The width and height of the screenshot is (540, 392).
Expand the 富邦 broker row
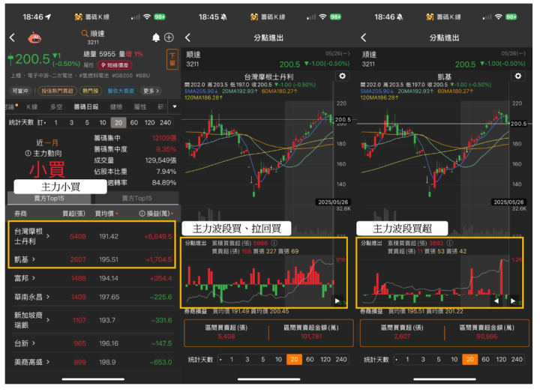coord(93,278)
